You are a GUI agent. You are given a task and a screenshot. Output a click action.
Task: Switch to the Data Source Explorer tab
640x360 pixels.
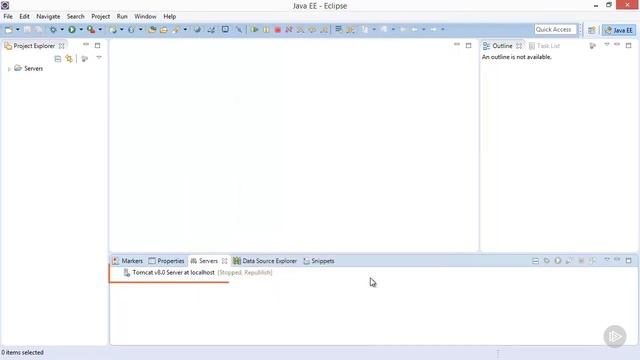click(x=265, y=261)
